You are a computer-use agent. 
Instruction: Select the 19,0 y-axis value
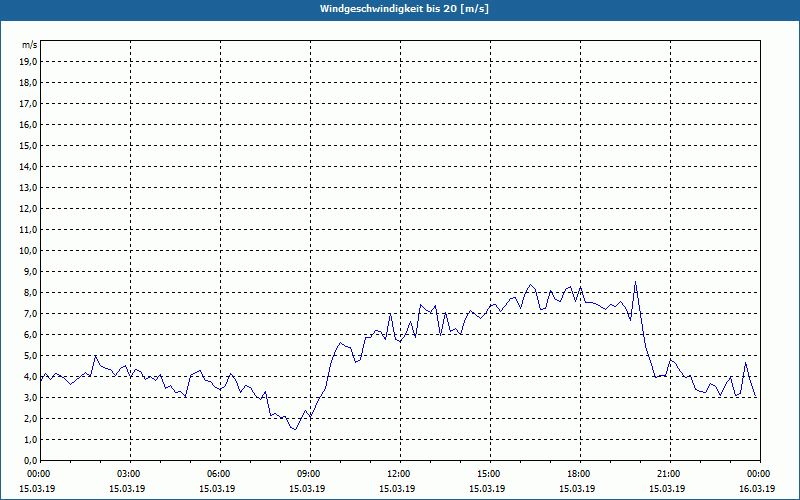tap(28, 62)
